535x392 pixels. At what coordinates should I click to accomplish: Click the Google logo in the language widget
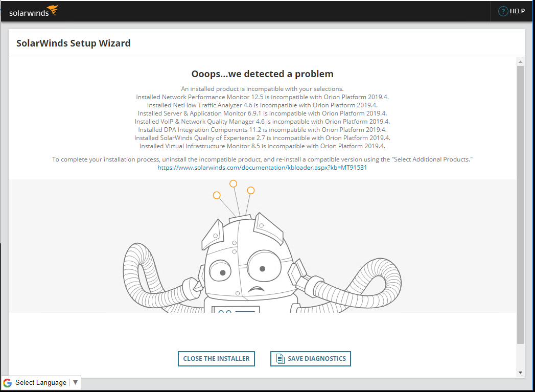click(x=8, y=383)
